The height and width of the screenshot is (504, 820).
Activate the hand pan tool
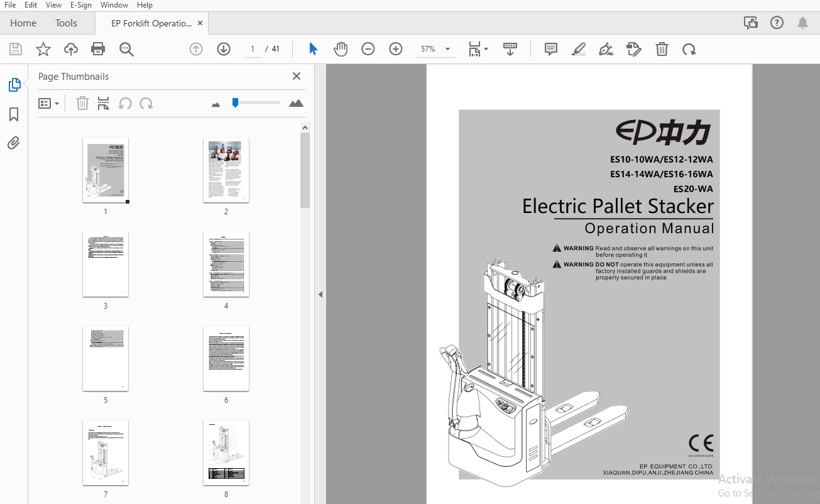341,49
